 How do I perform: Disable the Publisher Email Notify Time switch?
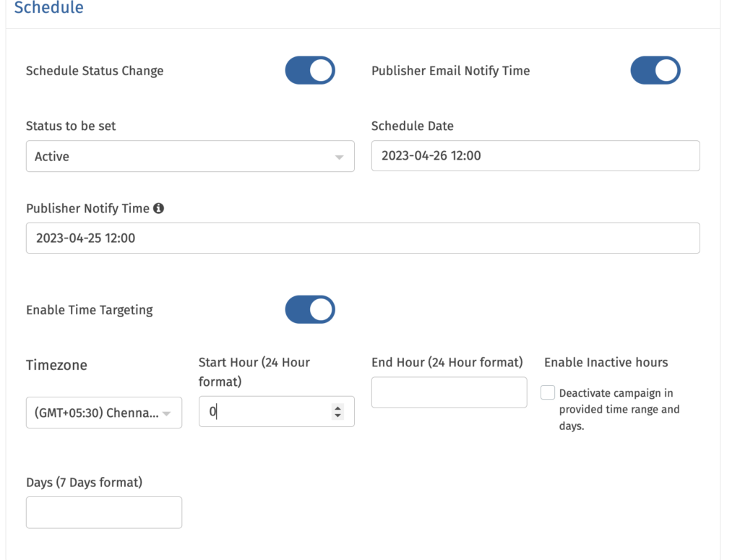point(655,71)
